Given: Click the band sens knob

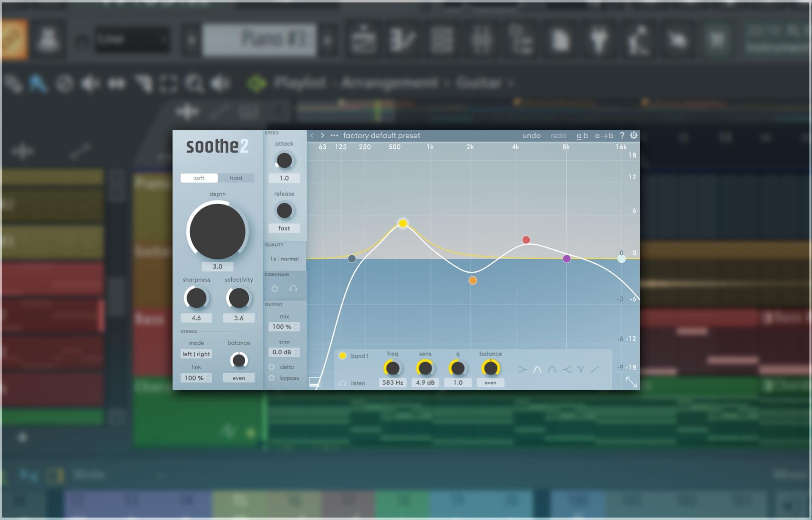Looking at the screenshot, I should coord(425,368).
